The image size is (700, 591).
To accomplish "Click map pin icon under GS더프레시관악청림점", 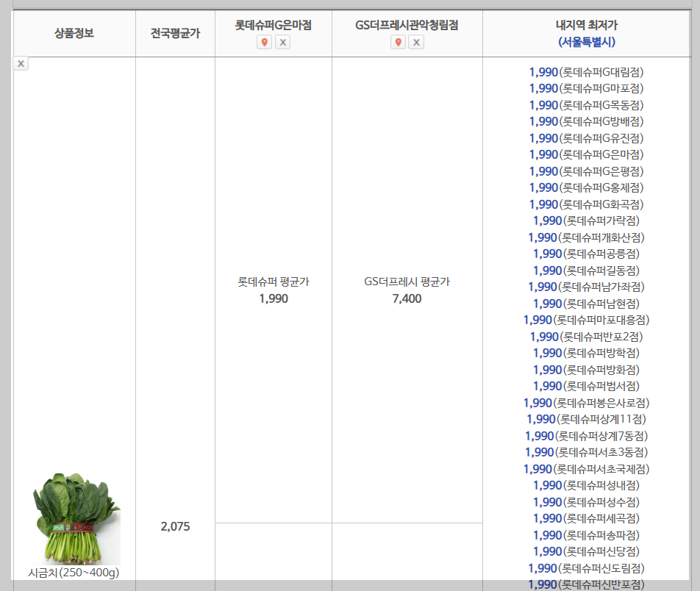I will (x=399, y=43).
